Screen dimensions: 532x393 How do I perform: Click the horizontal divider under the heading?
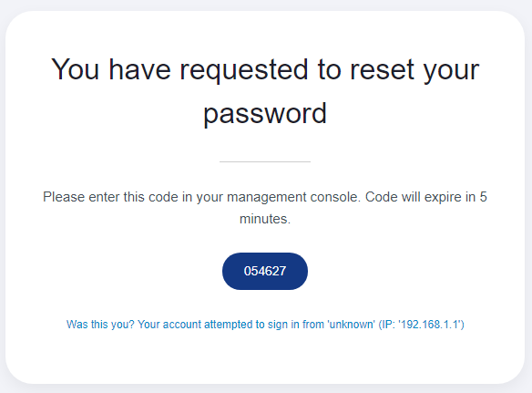pyautogui.click(x=265, y=161)
